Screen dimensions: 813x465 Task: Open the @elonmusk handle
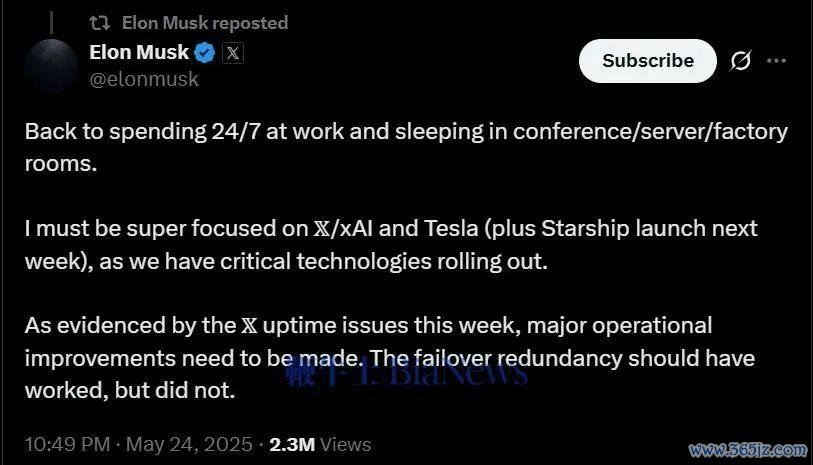(x=144, y=80)
